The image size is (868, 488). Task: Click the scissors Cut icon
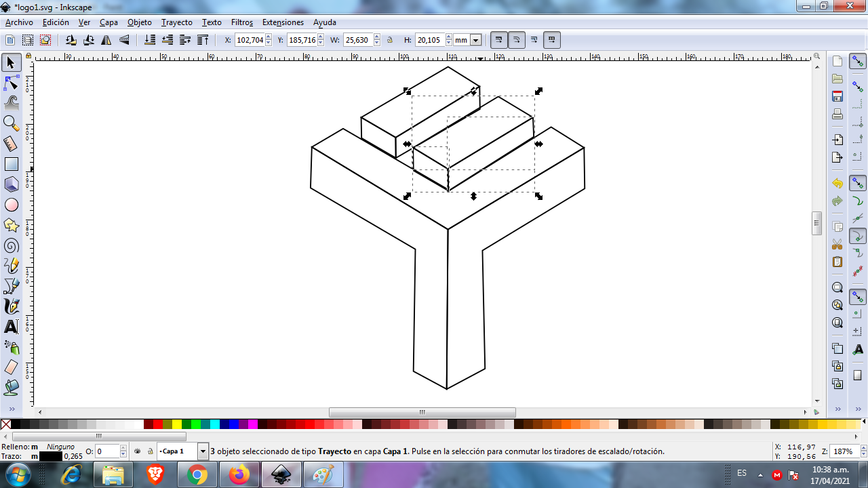(x=837, y=245)
